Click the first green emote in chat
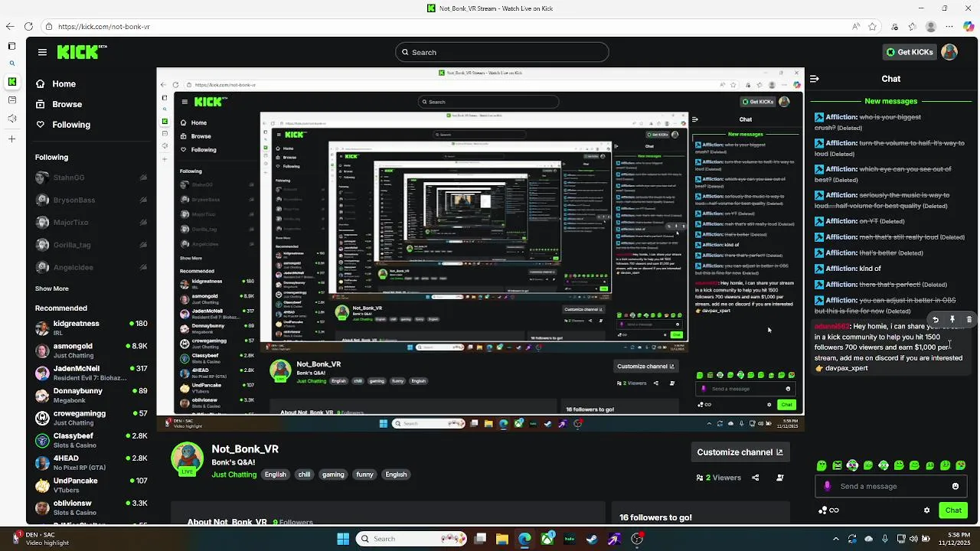980x551 pixels. (x=822, y=465)
